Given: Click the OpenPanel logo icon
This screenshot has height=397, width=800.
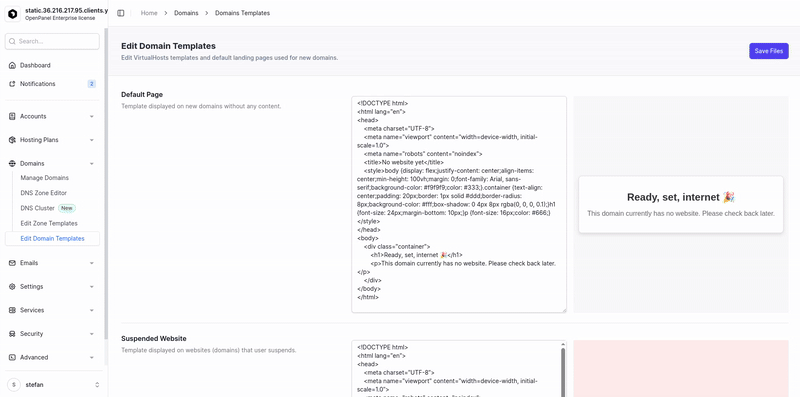Looking at the screenshot, I should [12, 14].
